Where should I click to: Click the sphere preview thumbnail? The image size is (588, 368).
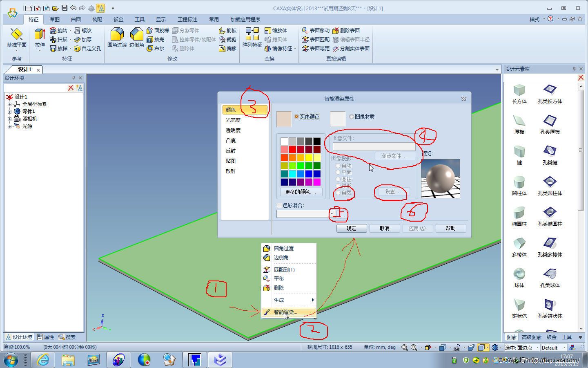[x=441, y=179]
